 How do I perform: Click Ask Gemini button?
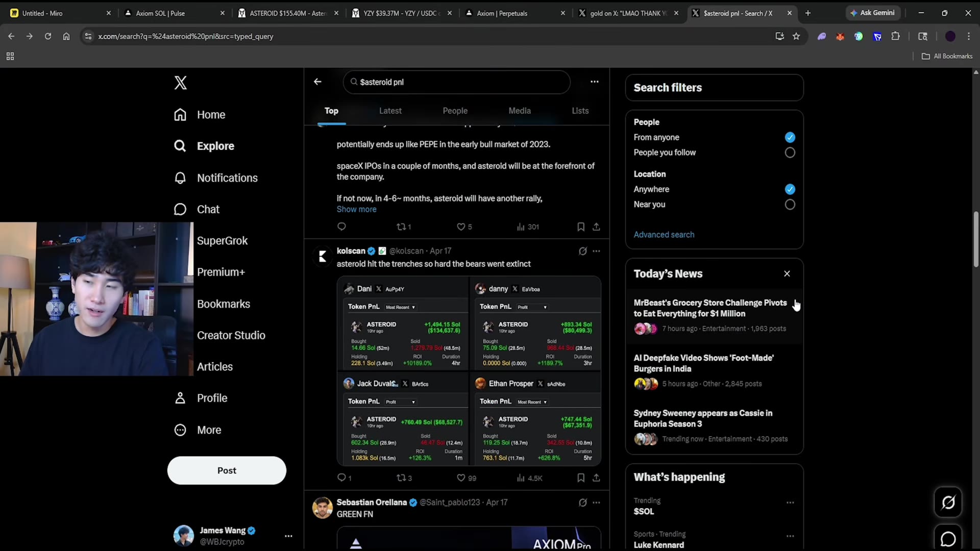pyautogui.click(x=873, y=13)
